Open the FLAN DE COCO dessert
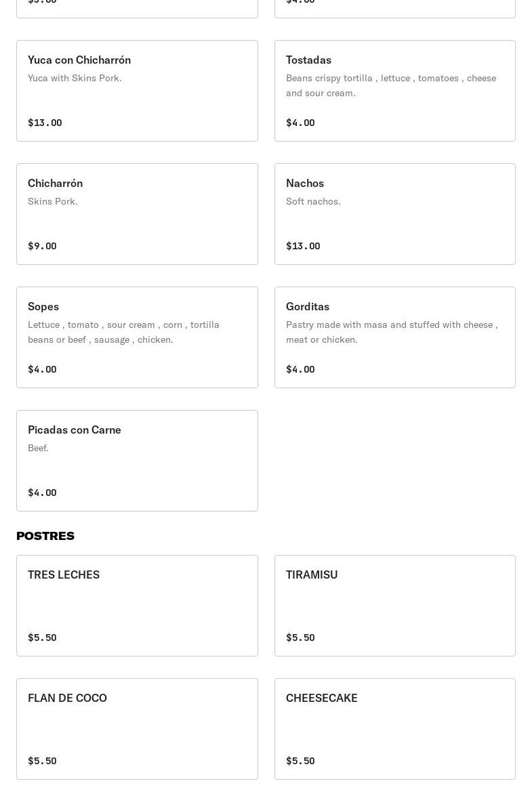532x792 pixels. tap(137, 729)
